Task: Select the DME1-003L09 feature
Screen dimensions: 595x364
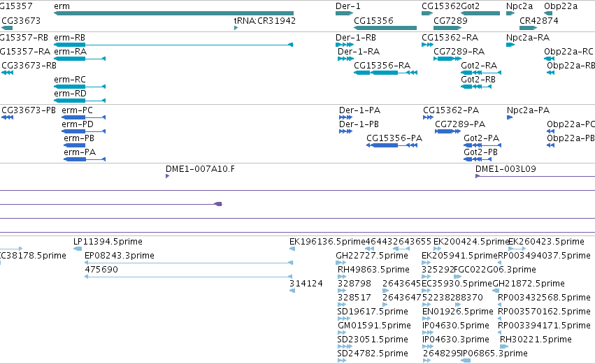Action: coord(535,176)
